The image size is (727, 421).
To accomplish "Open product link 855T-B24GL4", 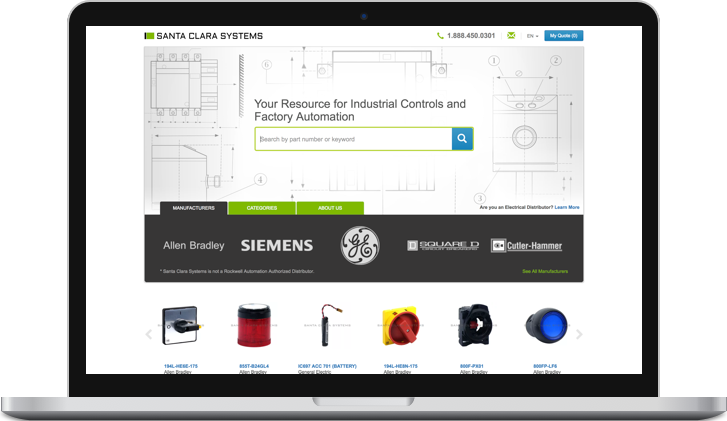I will pyautogui.click(x=254, y=366).
